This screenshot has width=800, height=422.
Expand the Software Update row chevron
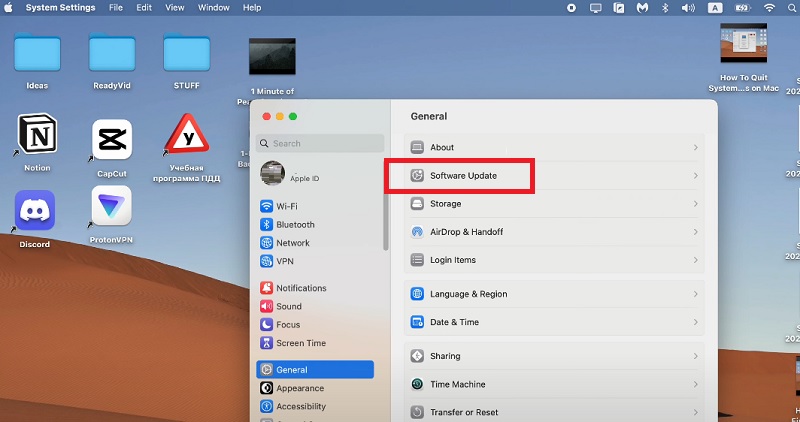click(x=695, y=176)
